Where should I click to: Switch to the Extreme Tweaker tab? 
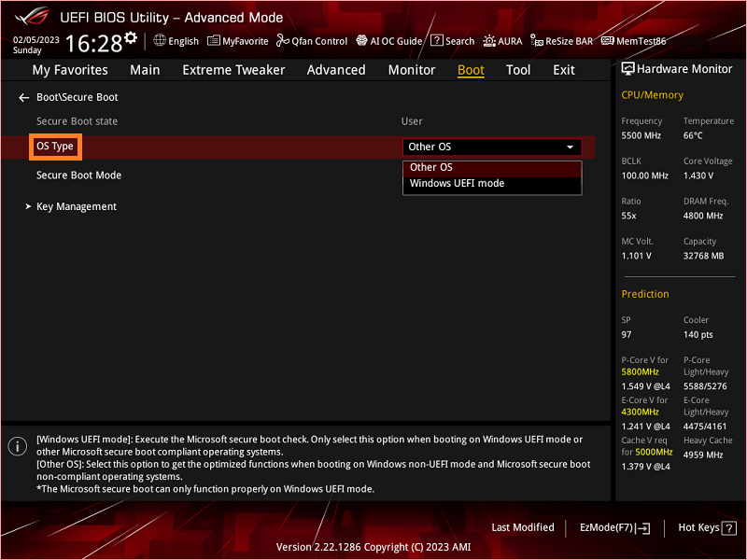click(x=233, y=70)
